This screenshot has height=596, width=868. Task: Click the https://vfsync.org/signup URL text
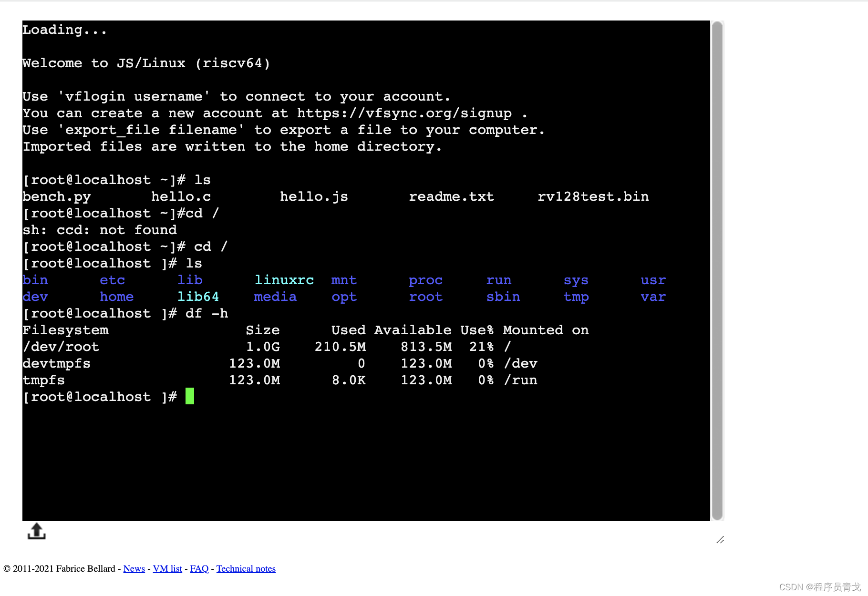coord(404,113)
